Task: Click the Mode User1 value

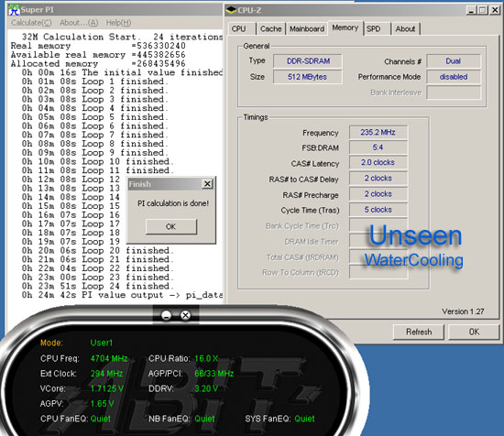Action: click(102, 343)
